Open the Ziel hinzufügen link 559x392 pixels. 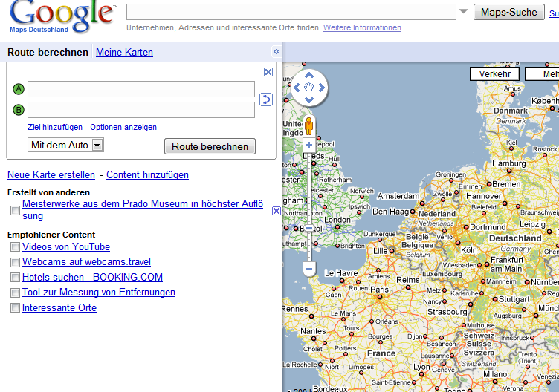[x=55, y=128]
